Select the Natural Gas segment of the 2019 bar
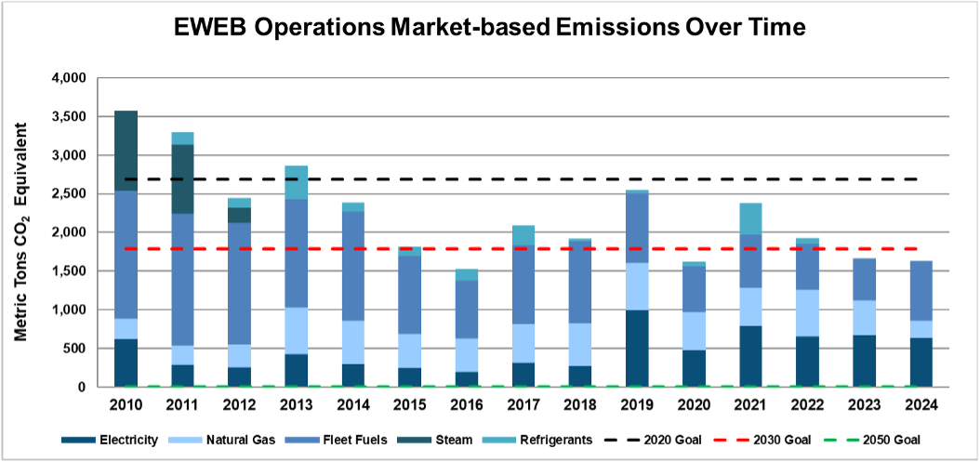Image resolution: width=980 pixels, height=462 pixels. [x=637, y=286]
